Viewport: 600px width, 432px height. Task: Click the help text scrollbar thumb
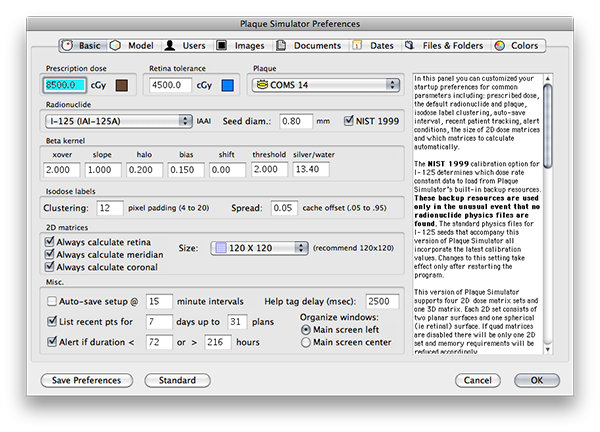coord(548,126)
